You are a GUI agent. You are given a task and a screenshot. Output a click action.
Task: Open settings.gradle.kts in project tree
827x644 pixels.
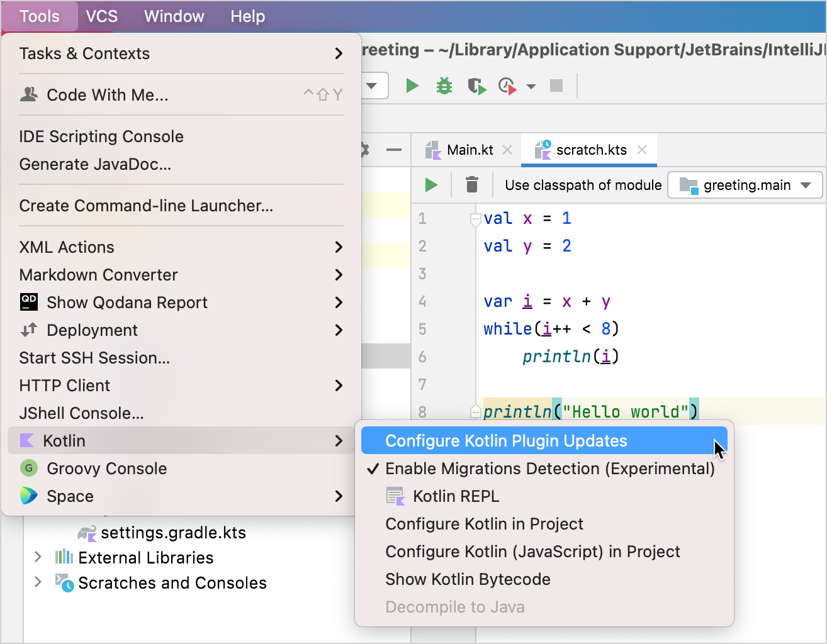(173, 533)
